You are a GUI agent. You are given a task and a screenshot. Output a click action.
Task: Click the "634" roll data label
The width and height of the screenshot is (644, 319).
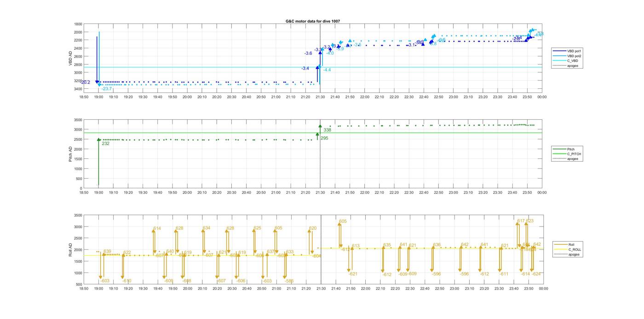click(207, 228)
